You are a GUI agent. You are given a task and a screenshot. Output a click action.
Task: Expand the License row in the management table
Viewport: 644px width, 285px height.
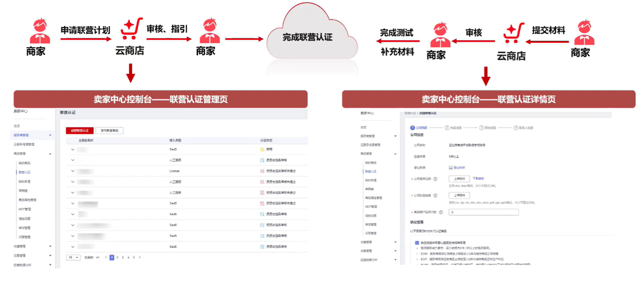pos(73,171)
